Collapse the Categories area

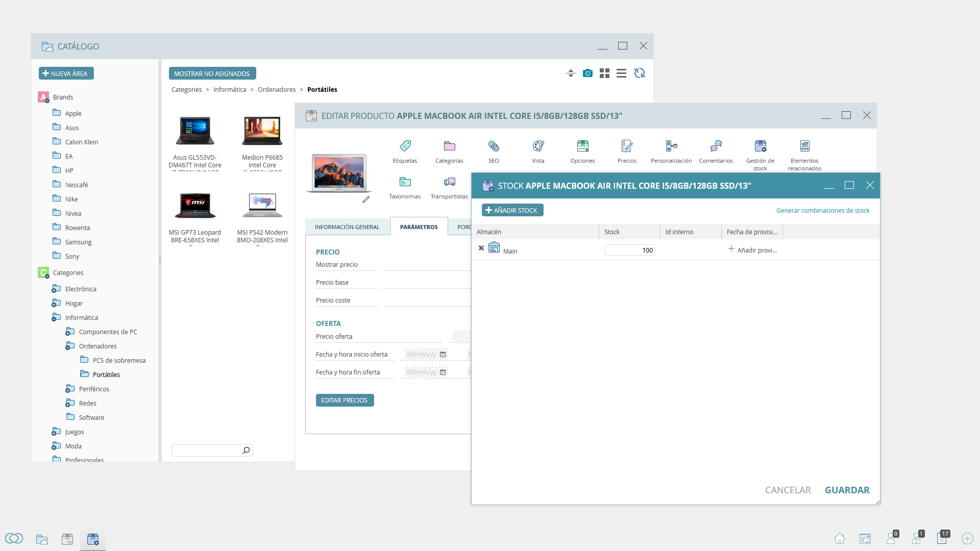point(47,276)
